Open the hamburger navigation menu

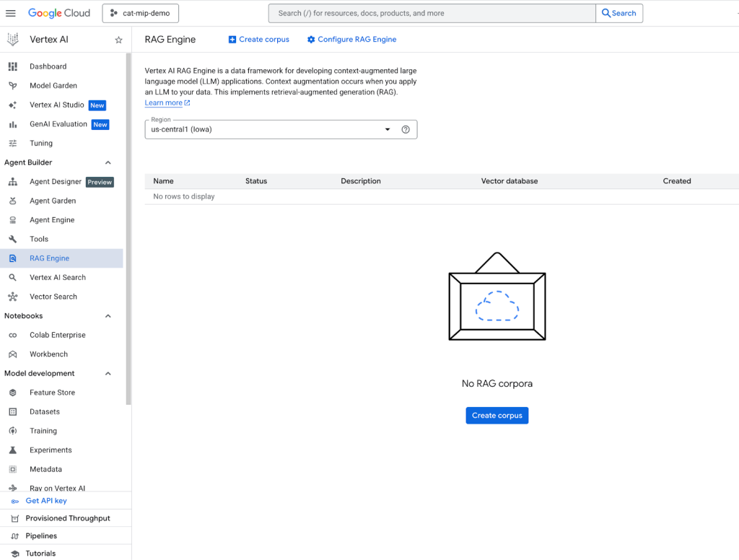[x=11, y=13]
